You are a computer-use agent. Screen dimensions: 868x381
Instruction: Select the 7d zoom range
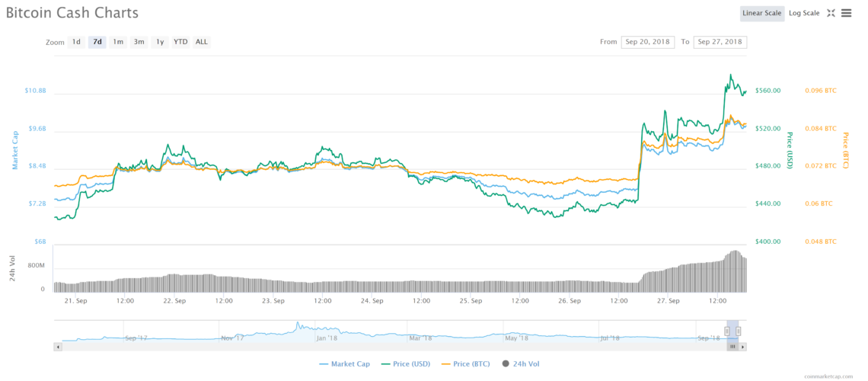point(97,42)
